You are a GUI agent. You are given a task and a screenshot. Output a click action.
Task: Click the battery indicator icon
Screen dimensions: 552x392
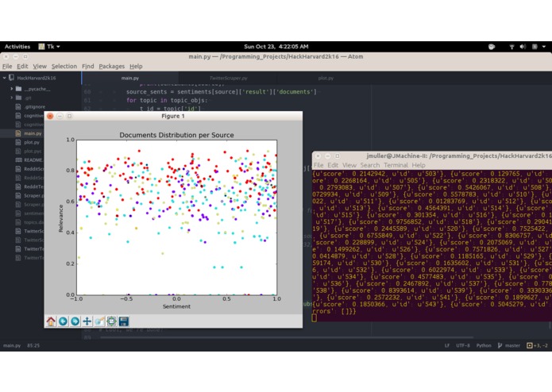pos(535,46)
